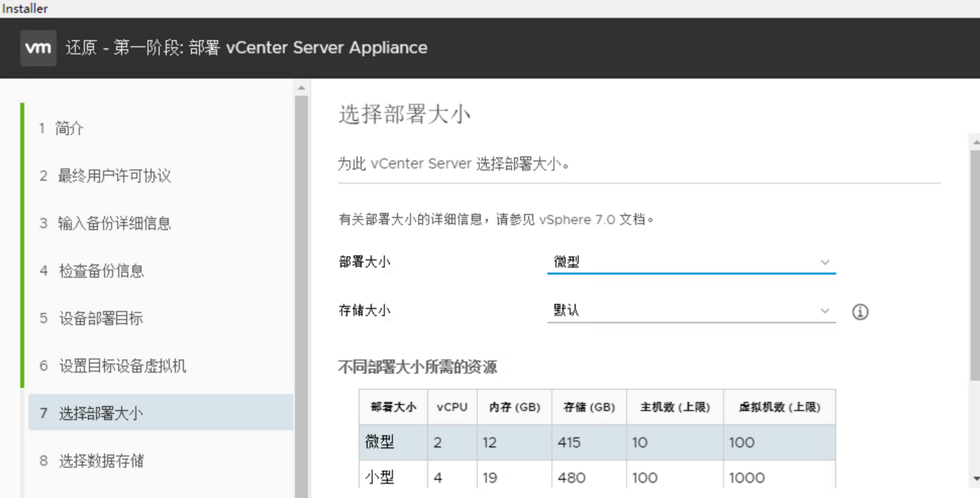This screenshot has height=498, width=980.
Task: Click memory value 12 in 微型 row
Action: pyautogui.click(x=490, y=442)
